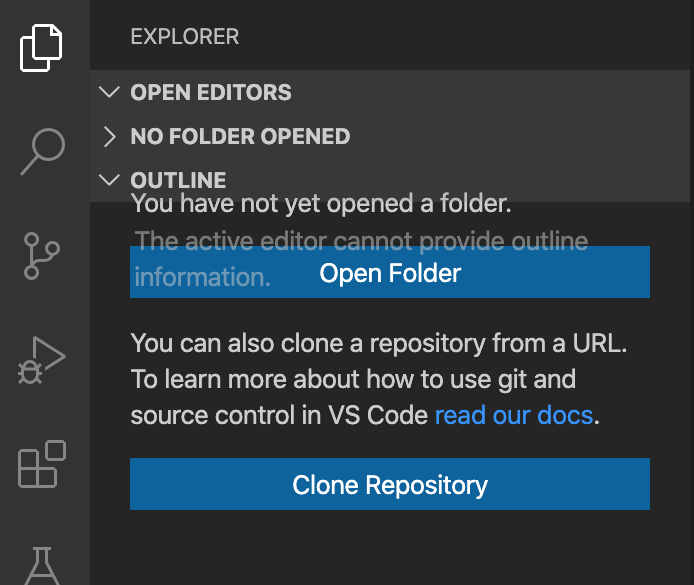Select the NO FOLDER OPENED header label
This screenshot has height=585, width=694.
[240, 136]
